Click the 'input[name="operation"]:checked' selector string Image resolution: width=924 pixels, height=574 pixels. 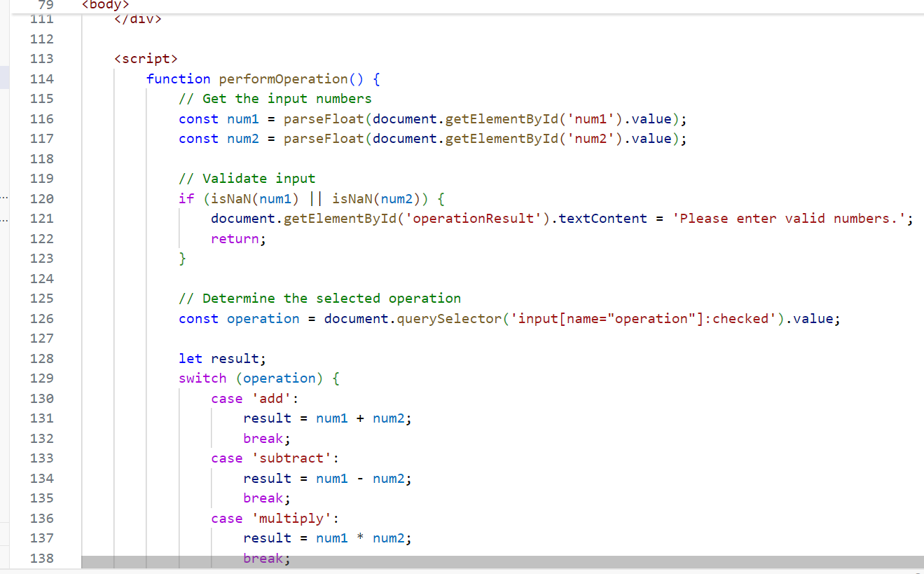coord(643,318)
